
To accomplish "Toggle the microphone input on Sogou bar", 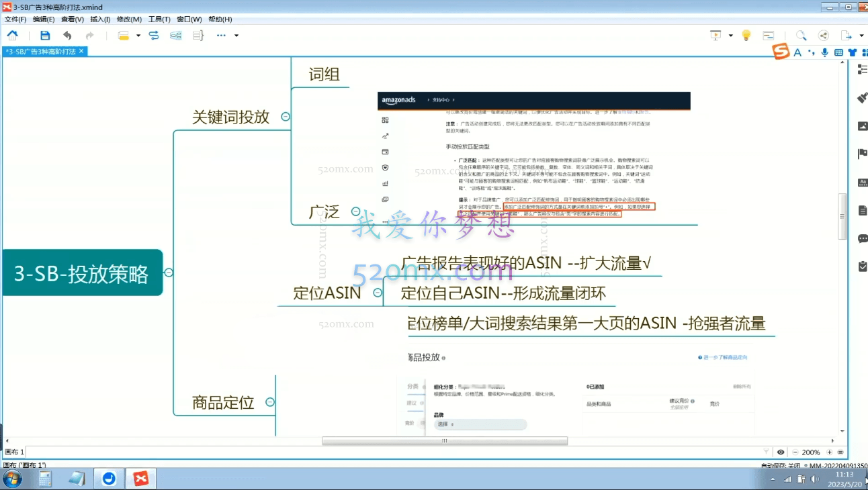I will pos(824,52).
